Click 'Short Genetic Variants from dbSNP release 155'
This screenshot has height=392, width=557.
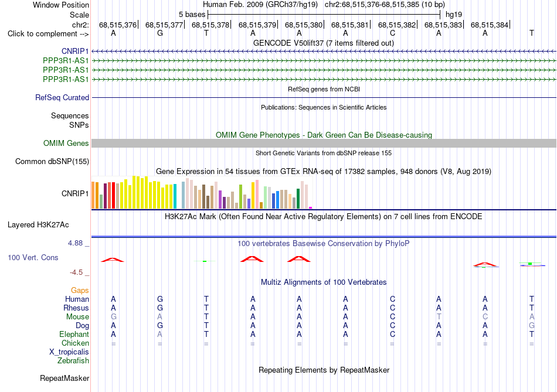coord(324,153)
